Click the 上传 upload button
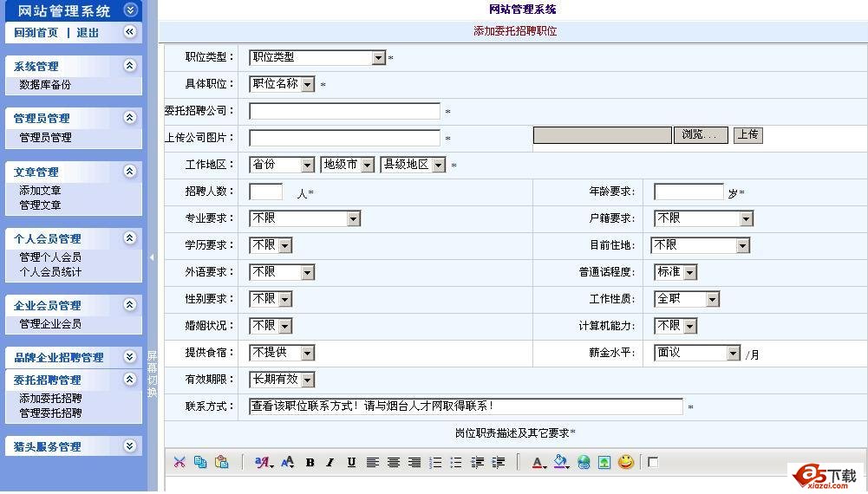 (747, 135)
